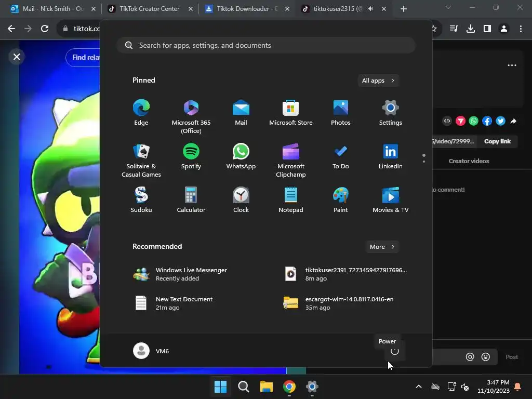This screenshot has height=399, width=532.
Task: Open Calculator
Action: pos(191,200)
